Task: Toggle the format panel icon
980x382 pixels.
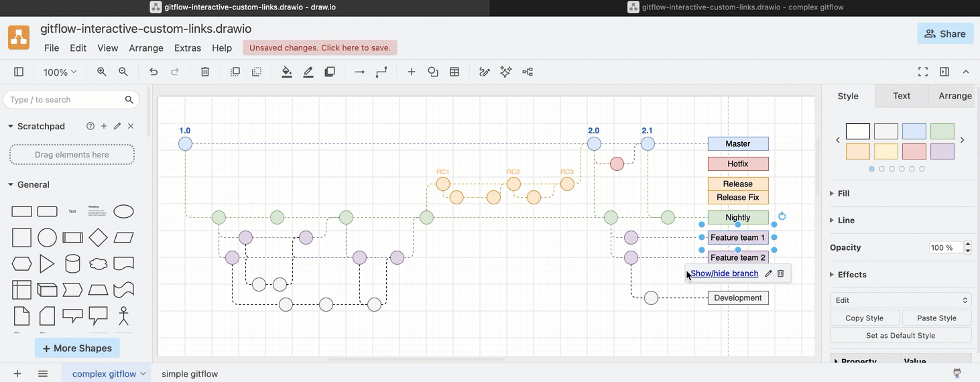Action: click(x=944, y=72)
